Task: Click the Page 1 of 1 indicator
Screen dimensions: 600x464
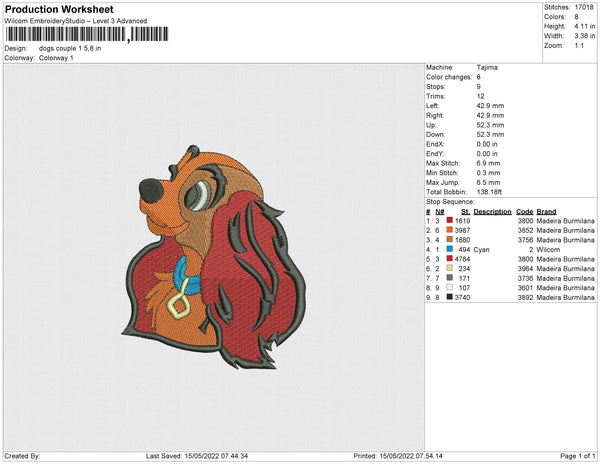Action: point(577,456)
